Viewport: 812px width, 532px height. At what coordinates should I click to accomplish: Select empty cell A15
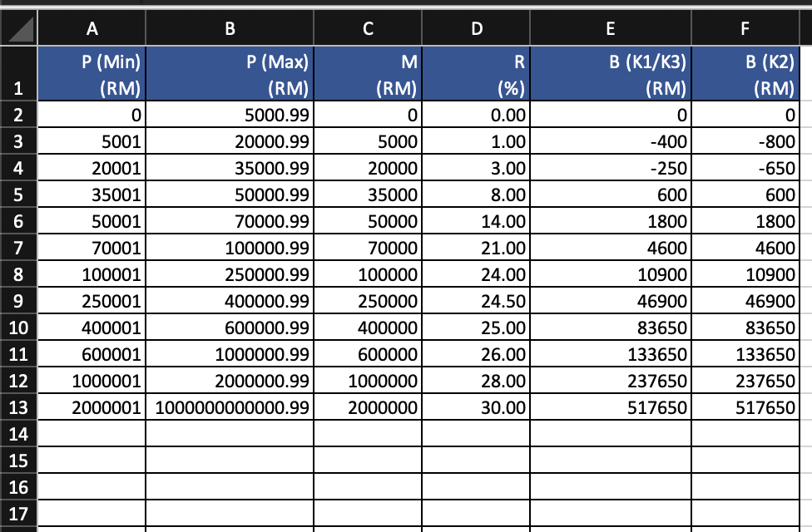click(92, 460)
